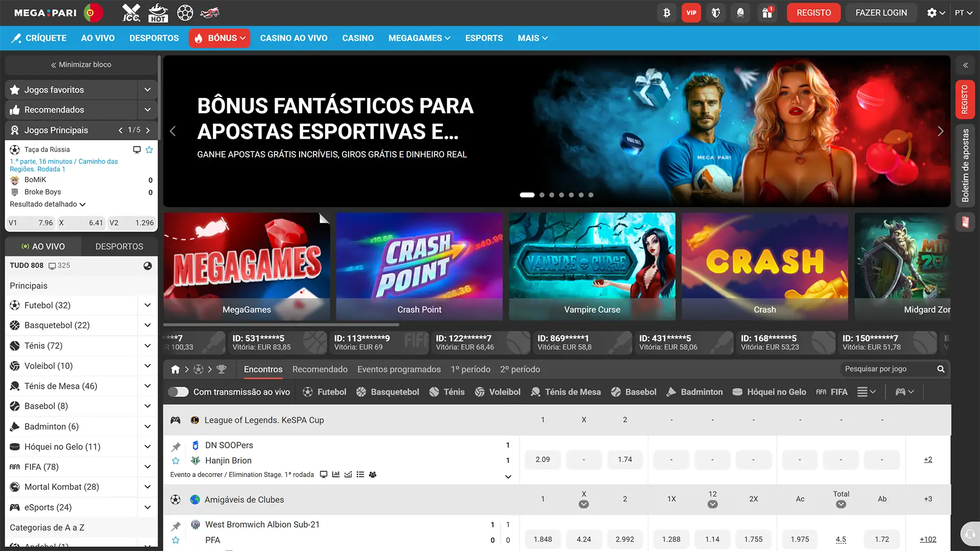Open the Vampire Curse game thumbnail
The height and width of the screenshot is (551, 980).
click(592, 266)
